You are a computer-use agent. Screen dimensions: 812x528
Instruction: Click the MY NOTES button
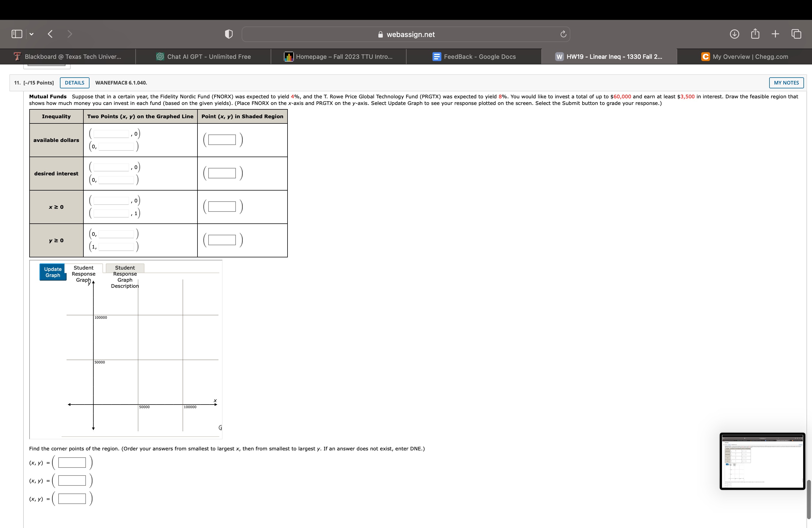click(x=786, y=83)
